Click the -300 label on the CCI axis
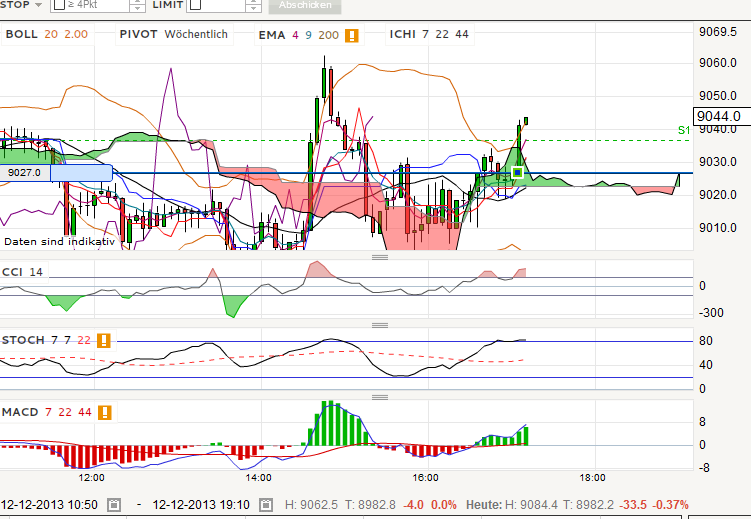This screenshot has width=751, height=519. [x=711, y=313]
